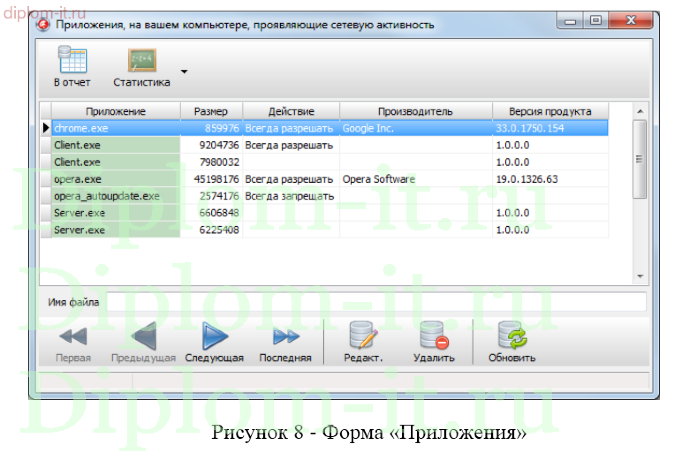Select the opera.exe row
Screen dimensions: 682x460
(116, 179)
